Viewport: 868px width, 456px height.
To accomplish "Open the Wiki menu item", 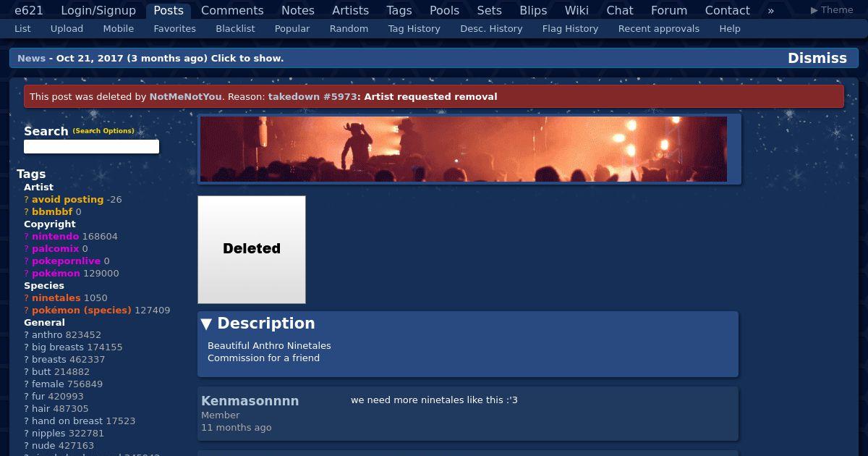I will [576, 10].
